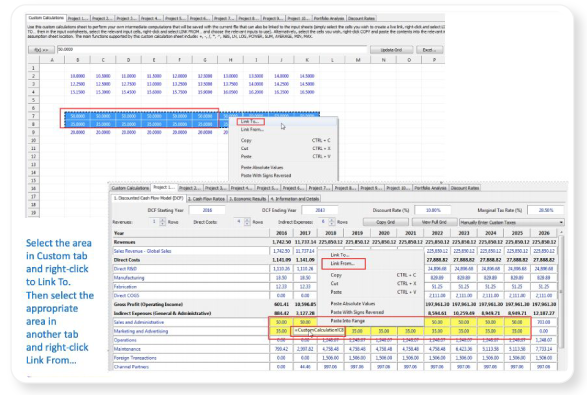Click the DCF Starting Year field
Screen dimensions: 587x395
pos(207,210)
